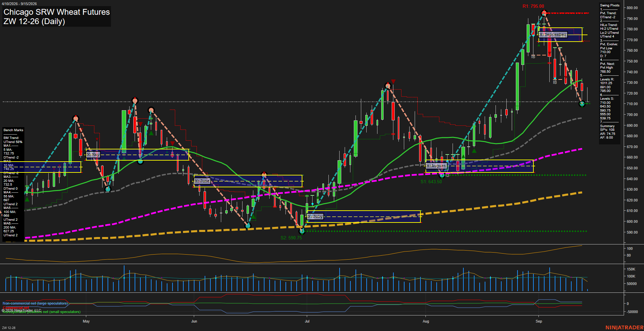Click the latest swing pivot low marker near 710
The image size is (644, 331).
[x=582, y=104]
